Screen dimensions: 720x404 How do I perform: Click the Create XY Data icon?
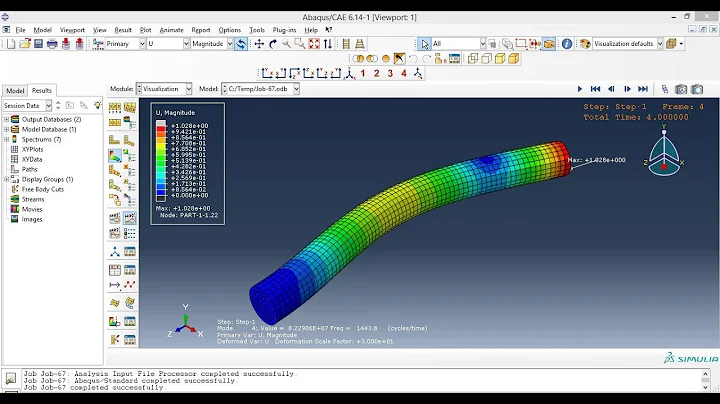click(115, 270)
